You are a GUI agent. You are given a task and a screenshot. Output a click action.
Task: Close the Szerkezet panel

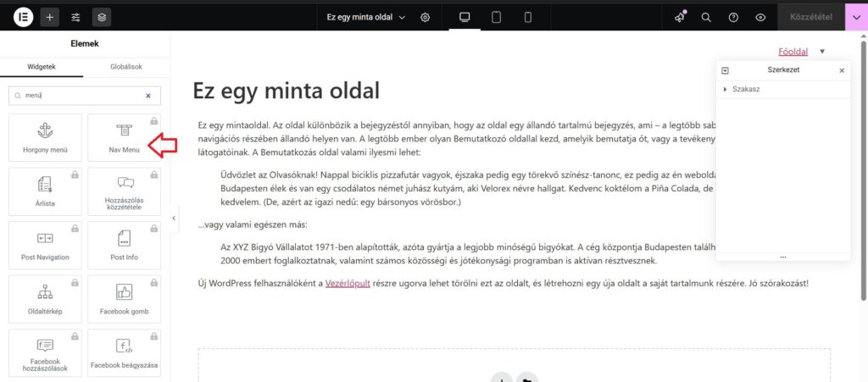coord(842,71)
